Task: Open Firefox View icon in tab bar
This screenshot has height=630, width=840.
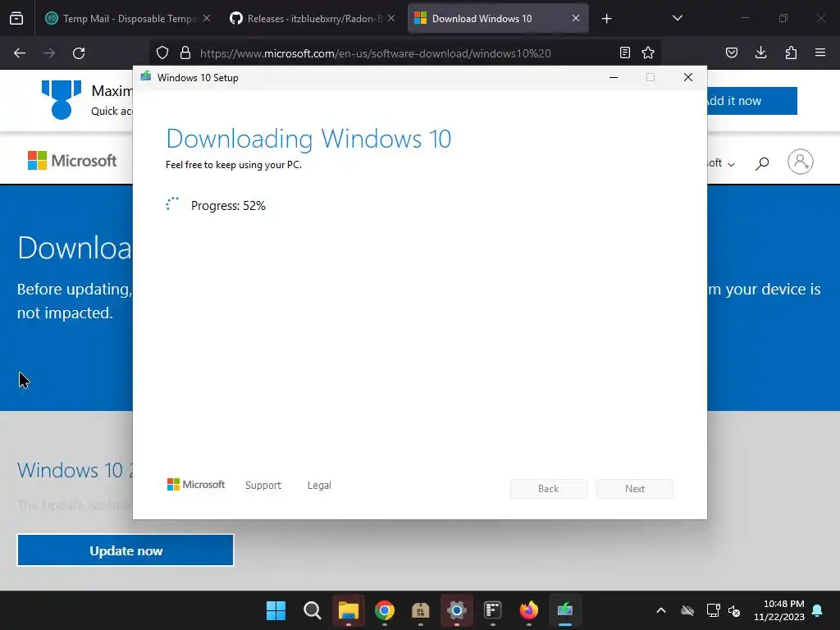Action: (x=16, y=19)
